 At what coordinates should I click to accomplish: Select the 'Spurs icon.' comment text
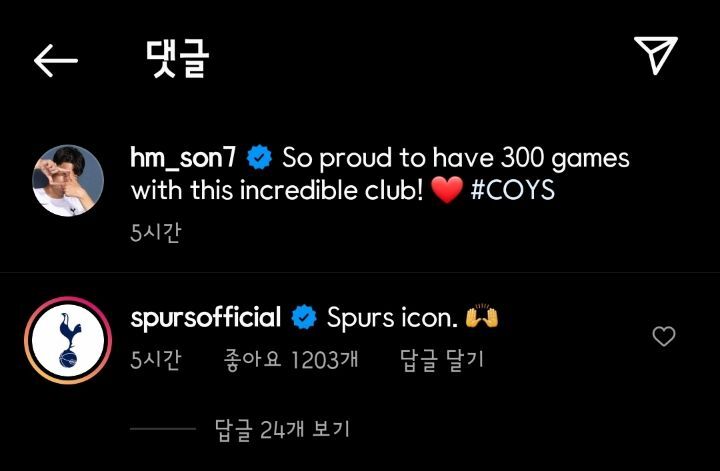click(x=392, y=318)
